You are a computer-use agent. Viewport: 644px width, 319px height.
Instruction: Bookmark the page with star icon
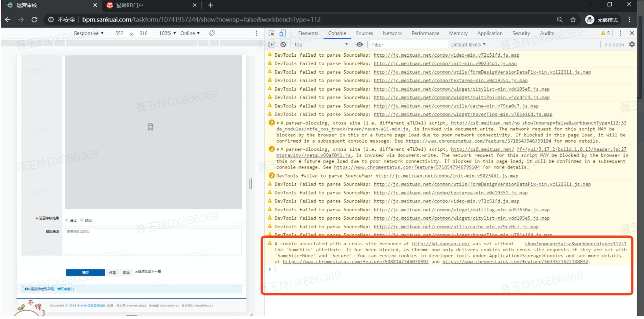(x=573, y=20)
